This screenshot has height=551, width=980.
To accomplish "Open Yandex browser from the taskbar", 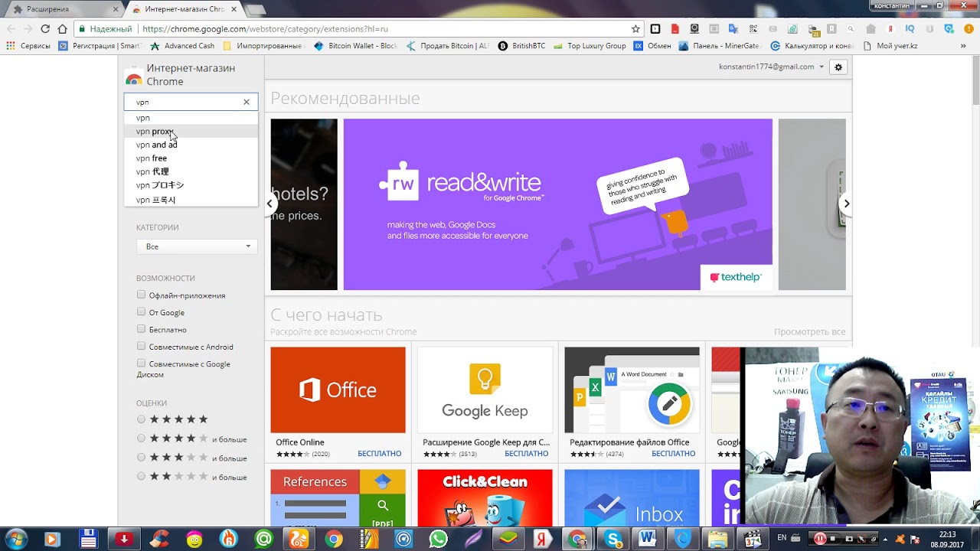I will click(x=543, y=539).
